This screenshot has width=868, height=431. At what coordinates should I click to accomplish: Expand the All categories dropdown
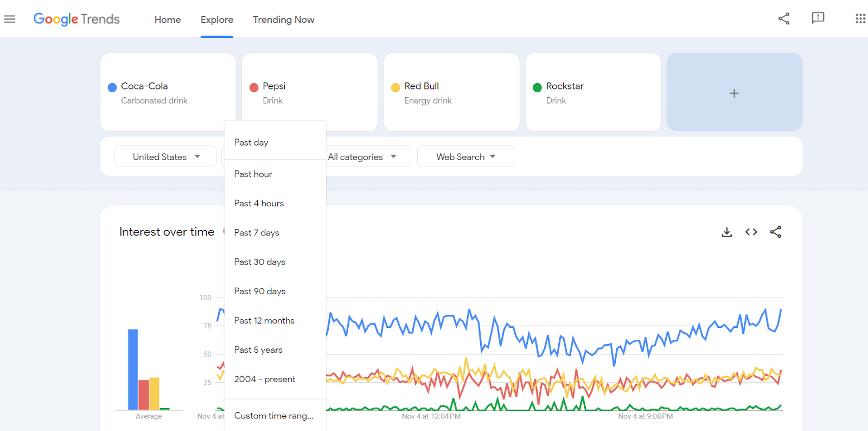coord(369,156)
